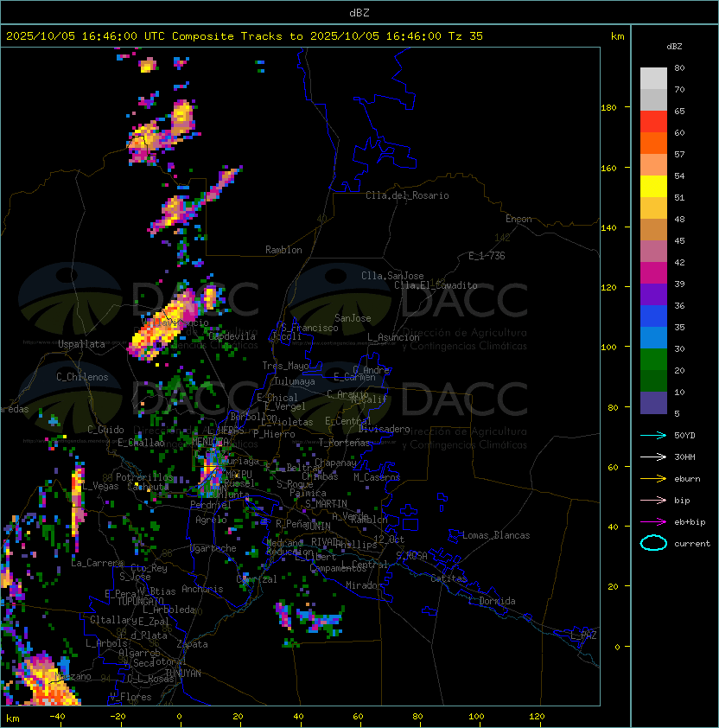Click the 'Anchoris' place label
This screenshot has width=719, height=728.
pyautogui.click(x=202, y=589)
